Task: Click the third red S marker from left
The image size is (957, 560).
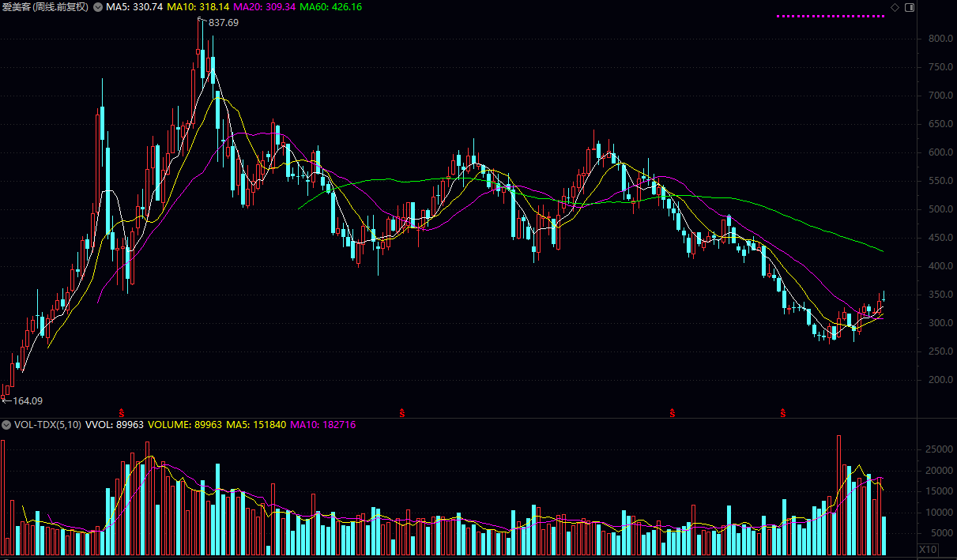Action: pos(673,412)
